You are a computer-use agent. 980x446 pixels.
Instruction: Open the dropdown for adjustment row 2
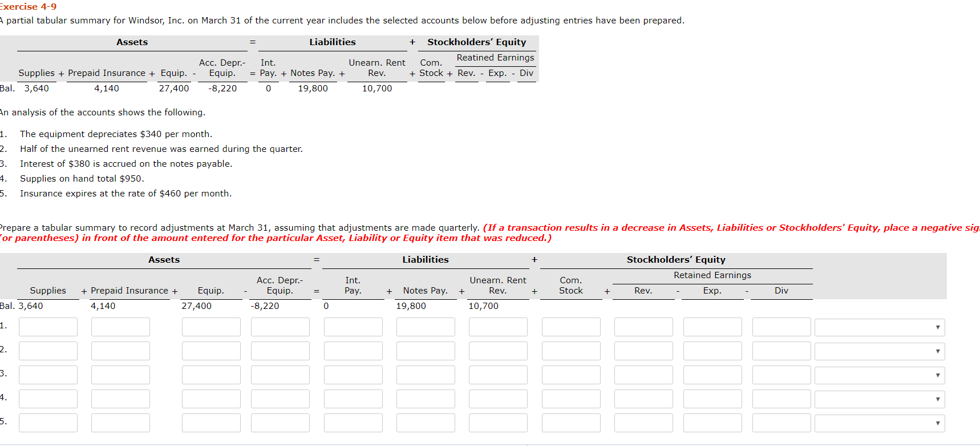tap(880, 351)
